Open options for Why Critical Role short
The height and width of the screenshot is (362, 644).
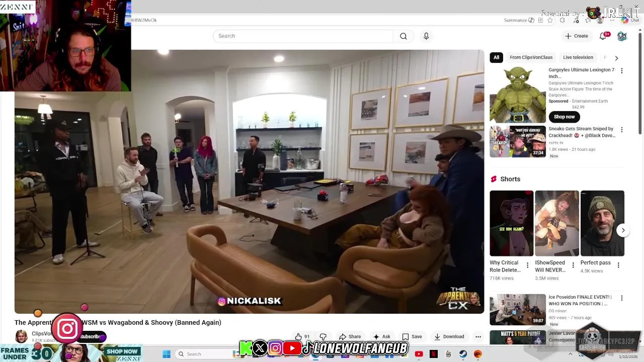click(527, 265)
